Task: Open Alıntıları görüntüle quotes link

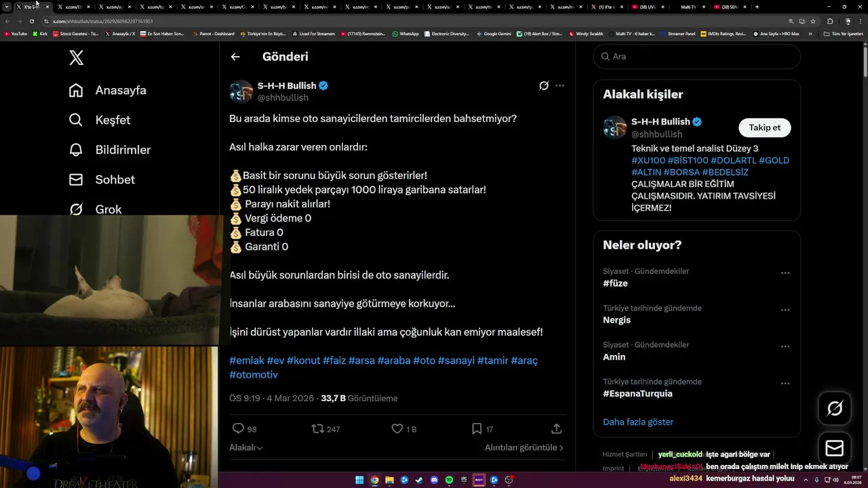Action: (x=524, y=447)
